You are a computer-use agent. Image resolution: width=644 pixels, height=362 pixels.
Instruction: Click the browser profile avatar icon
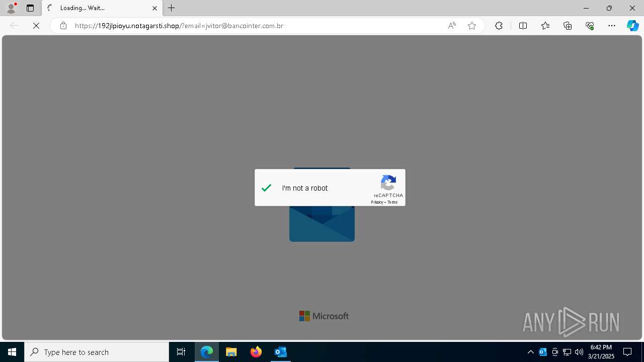[11, 8]
